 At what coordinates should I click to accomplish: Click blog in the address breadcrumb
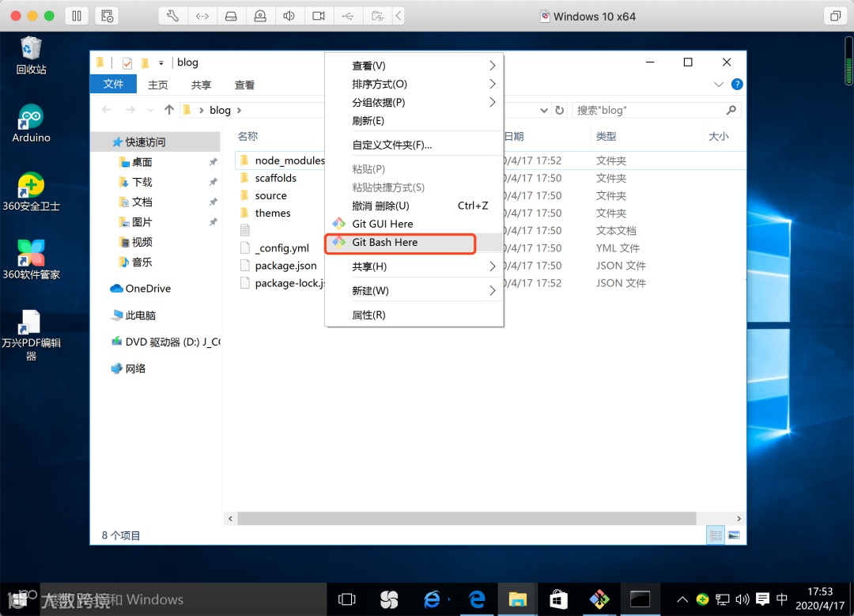tap(220, 110)
